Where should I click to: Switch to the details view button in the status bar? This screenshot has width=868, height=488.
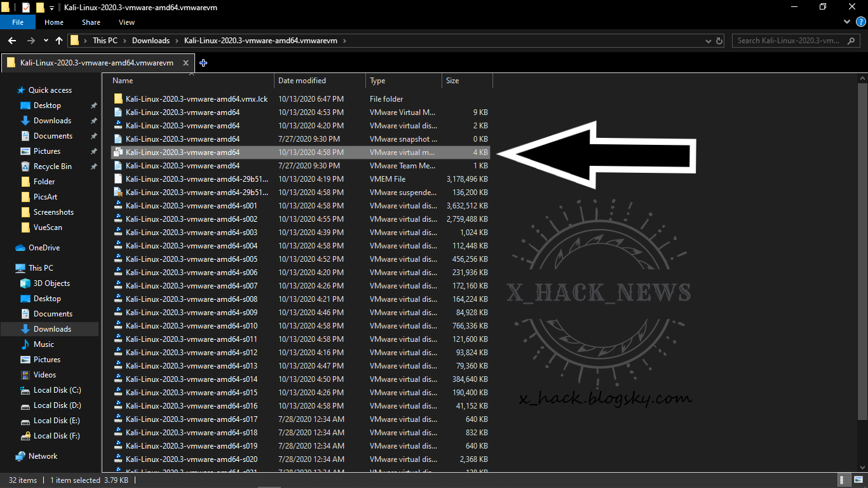point(843,480)
